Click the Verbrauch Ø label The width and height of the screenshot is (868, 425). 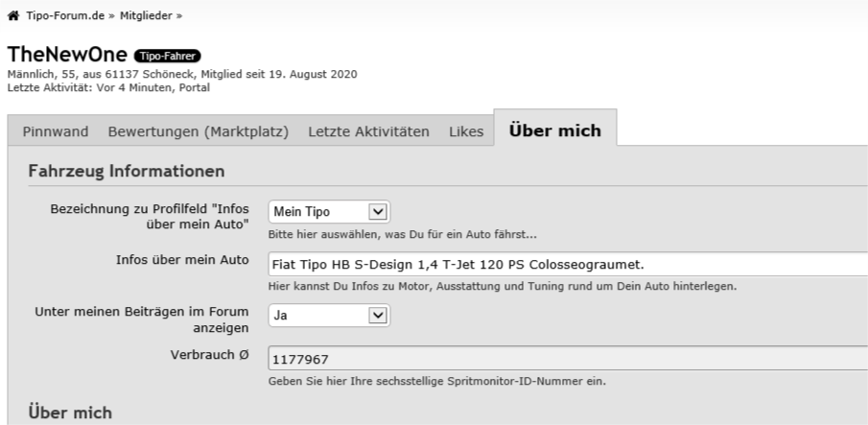coord(210,354)
